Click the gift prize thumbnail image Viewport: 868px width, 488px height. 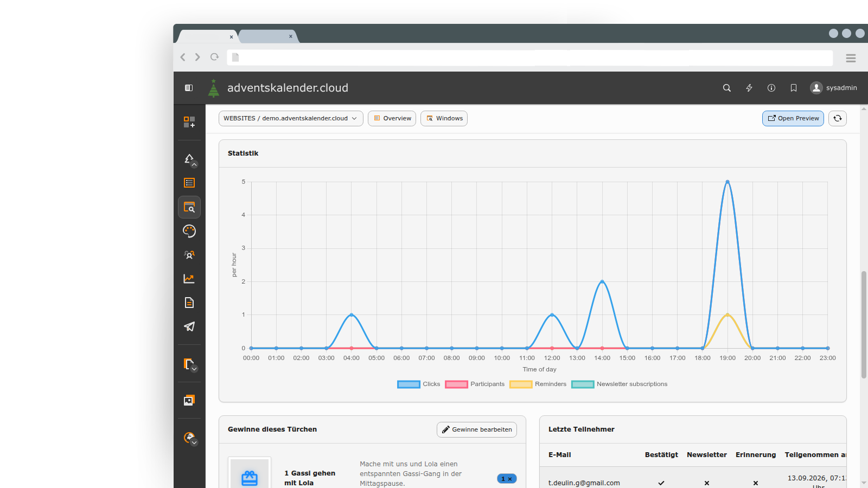pyautogui.click(x=250, y=473)
